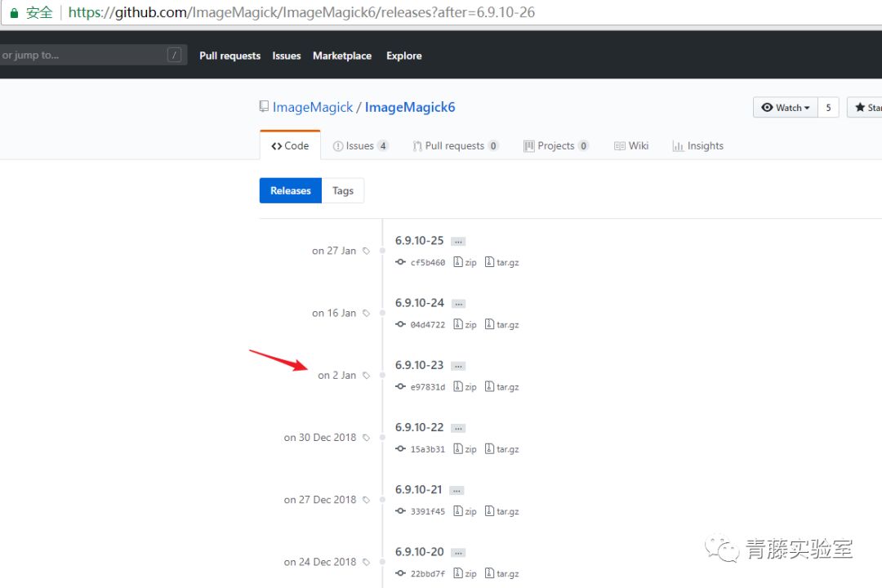Open the Marketplace menu item

coord(342,56)
